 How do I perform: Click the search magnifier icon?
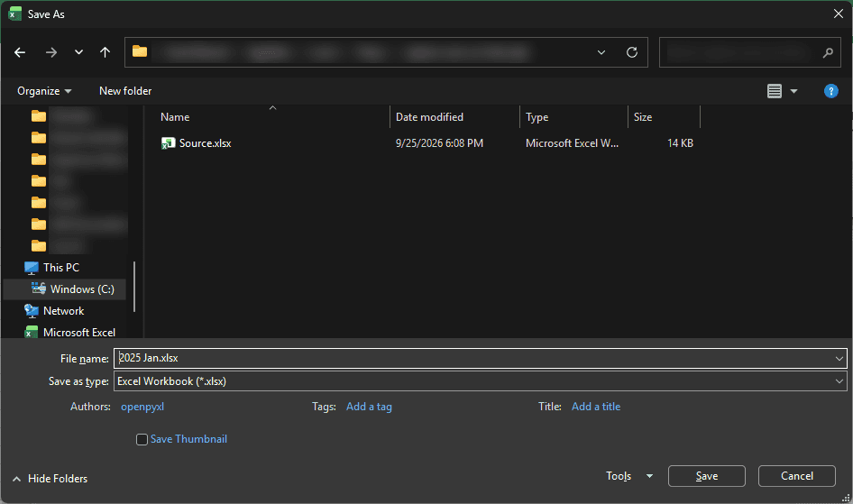tap(828, 52)
